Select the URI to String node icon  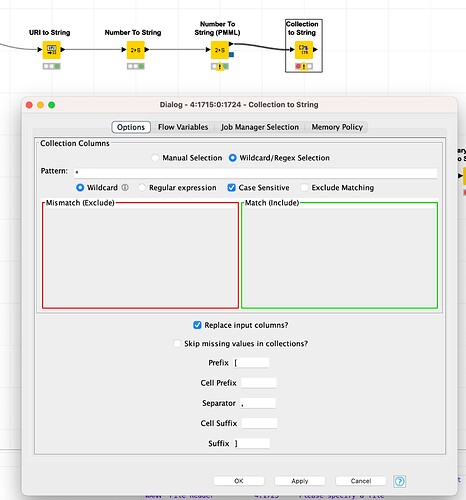click(x=51, y=50)
